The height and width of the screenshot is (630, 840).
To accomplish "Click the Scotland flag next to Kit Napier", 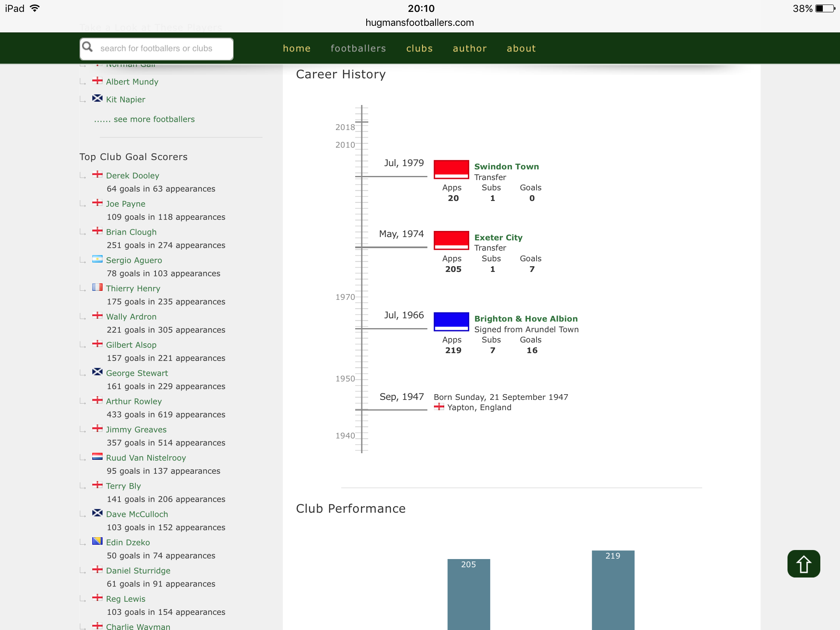I will pyautogui.click(x=97, y=98).
